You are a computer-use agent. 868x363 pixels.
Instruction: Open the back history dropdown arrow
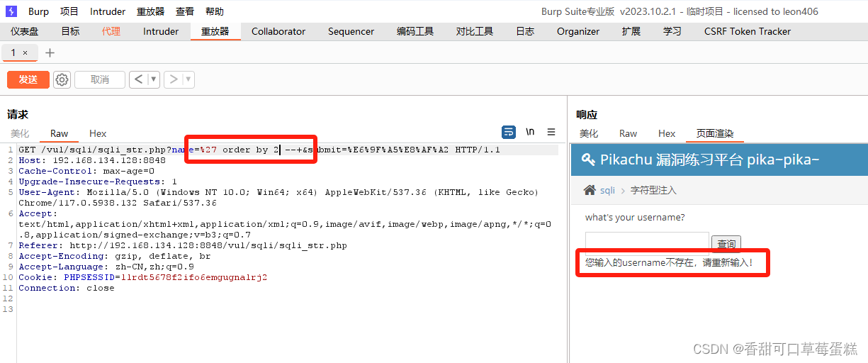[153, 79]
